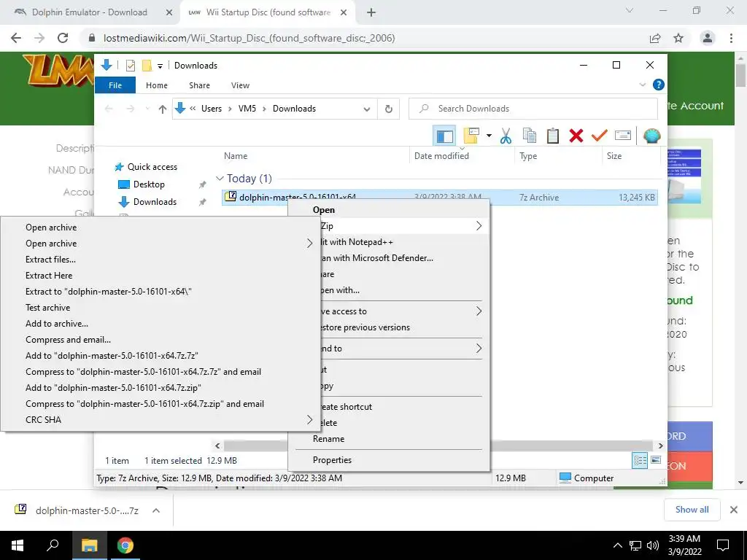Toggle the navigation pane toolbar icon
The height and width of the screenshot is (560, 747).
[444, 136]
